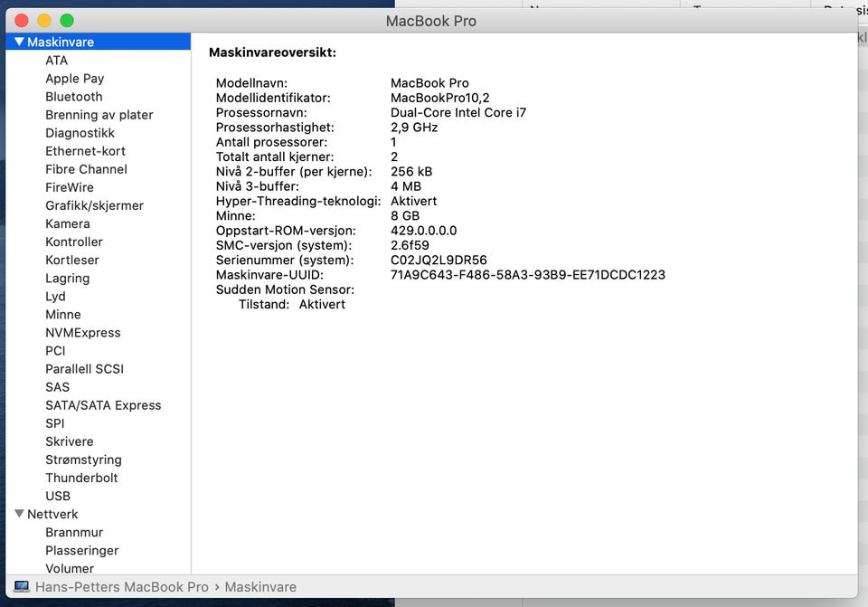Open Apple Pay hardware section

click(x=75, y=79)
